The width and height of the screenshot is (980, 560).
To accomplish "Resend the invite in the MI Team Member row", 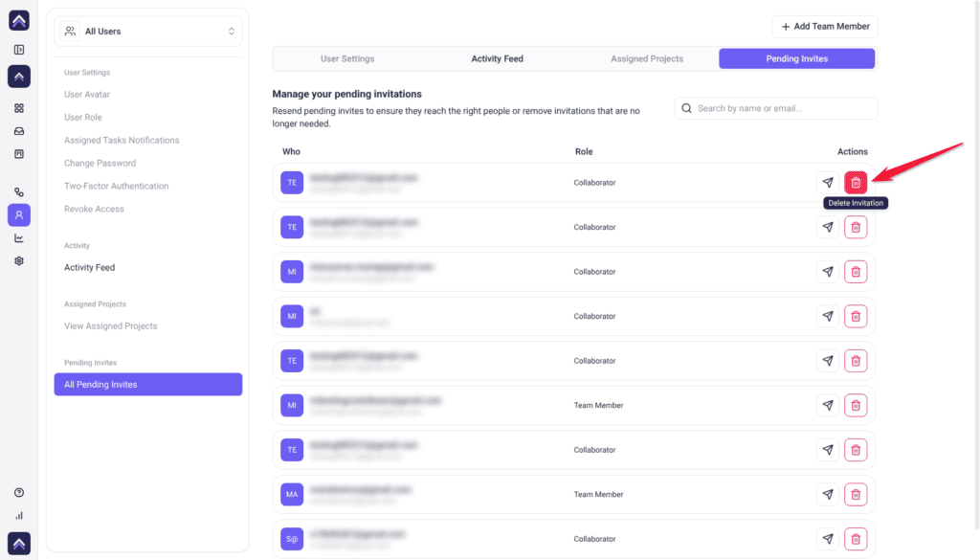I will 828,405.
